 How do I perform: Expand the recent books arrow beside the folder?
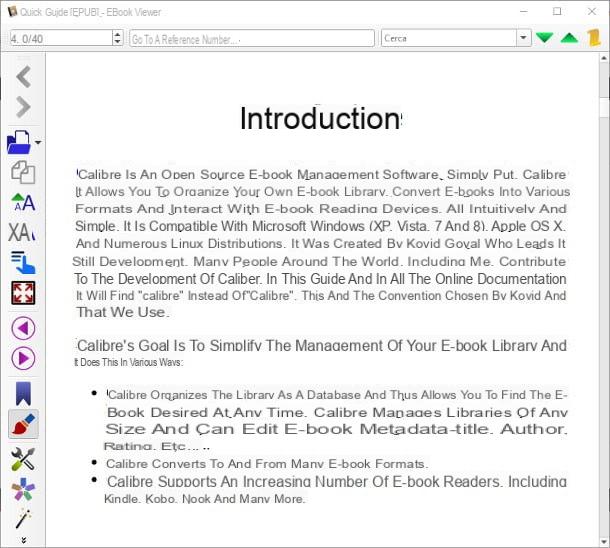(38, 142)
